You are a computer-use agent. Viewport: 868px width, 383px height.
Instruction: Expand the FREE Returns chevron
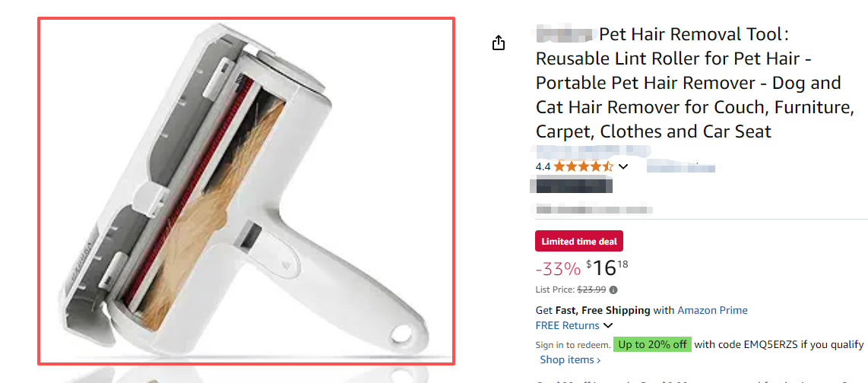pos(607,326)
